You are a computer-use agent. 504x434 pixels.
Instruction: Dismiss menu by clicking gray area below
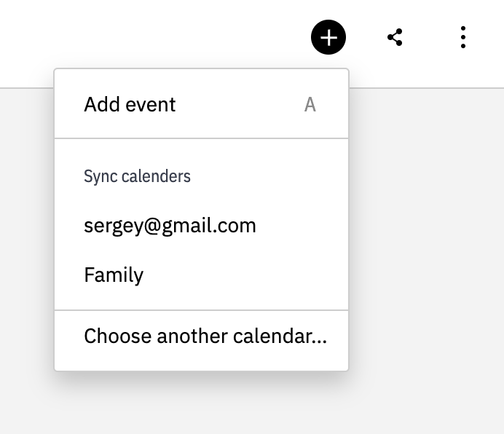(218, 408)
